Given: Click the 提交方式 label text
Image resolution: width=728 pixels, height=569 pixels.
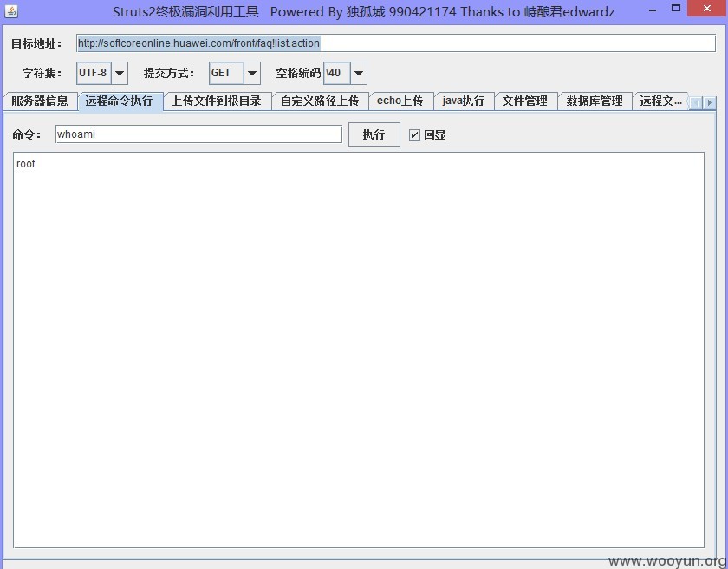Looking at the screenshot, I should [x=169, y=74].
